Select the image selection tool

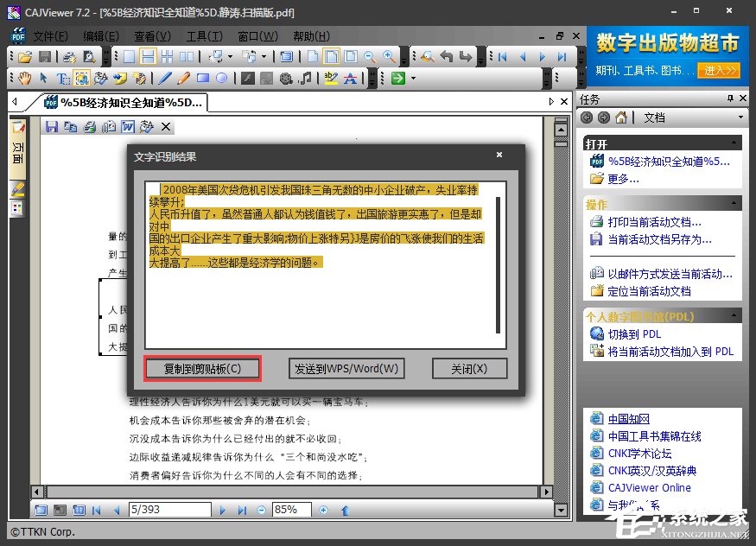point(81,78)
